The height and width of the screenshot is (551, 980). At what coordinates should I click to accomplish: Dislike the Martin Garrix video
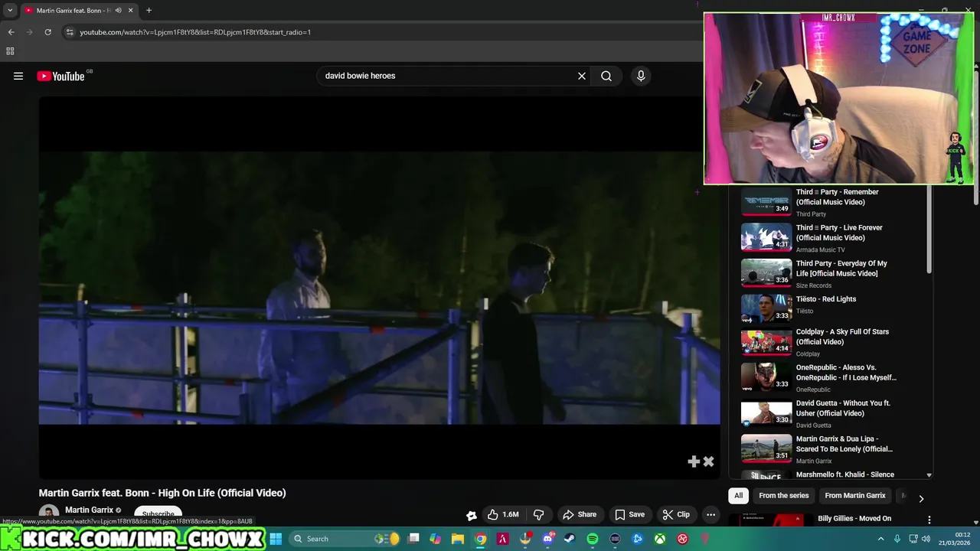539,514
